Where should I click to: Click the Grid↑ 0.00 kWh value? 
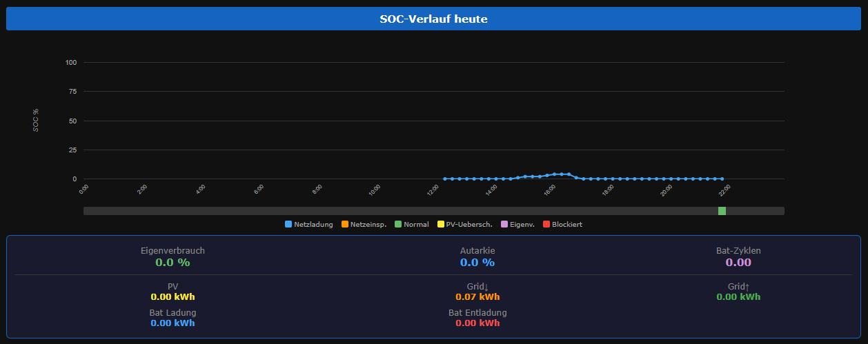tap(738, 297)
